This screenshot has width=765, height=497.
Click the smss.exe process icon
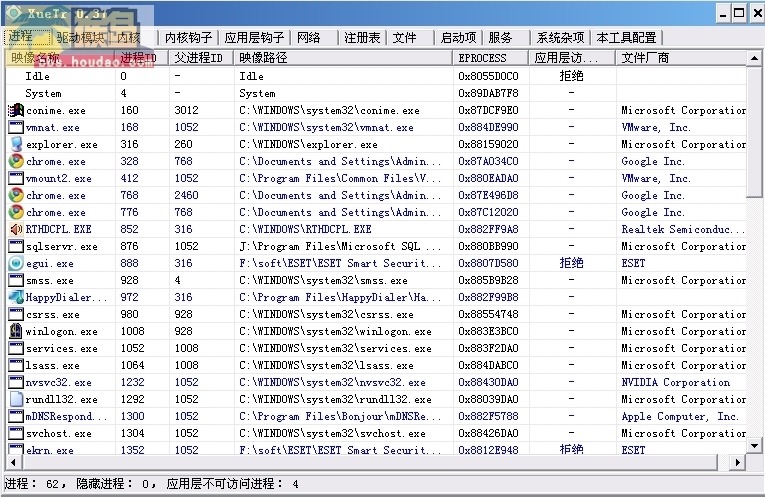[16, 280]
